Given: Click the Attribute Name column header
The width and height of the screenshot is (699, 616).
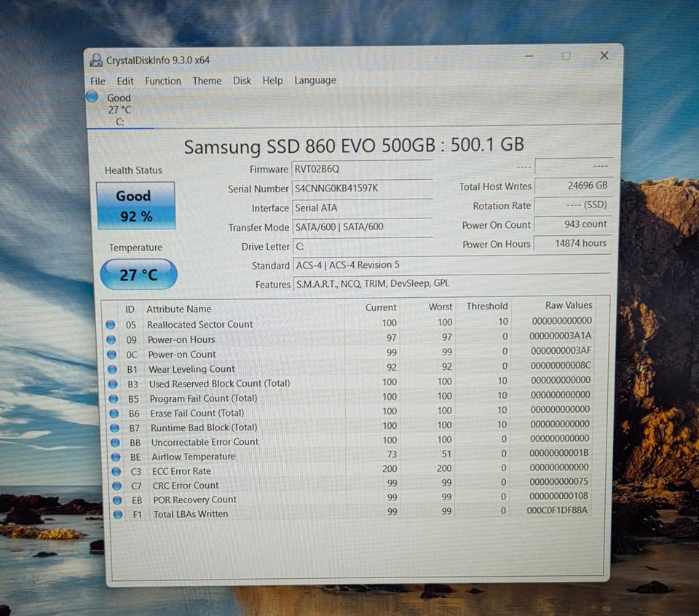Looking at the screenshot, I should (x=179, y=309).
